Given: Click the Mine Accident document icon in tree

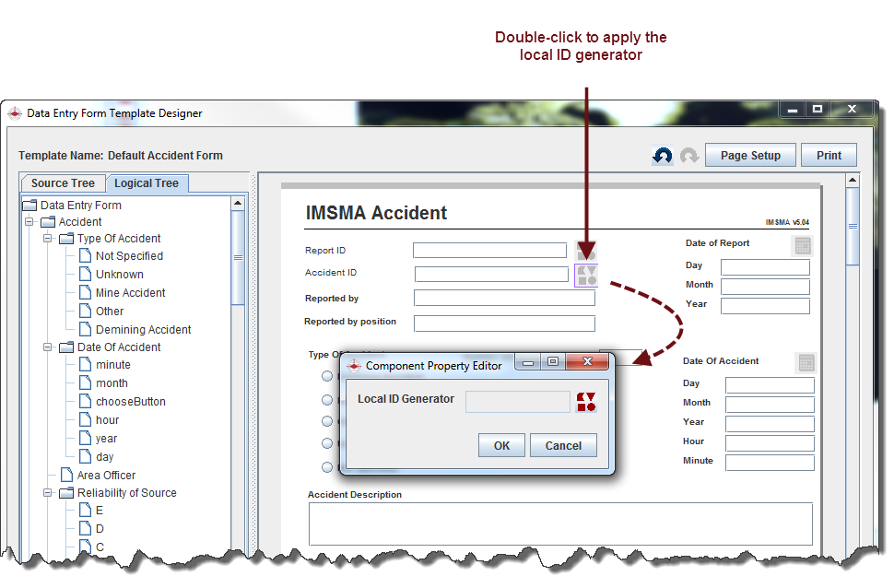Looking at the screenshot, I should pyautogui.click(x=86, y=293).
